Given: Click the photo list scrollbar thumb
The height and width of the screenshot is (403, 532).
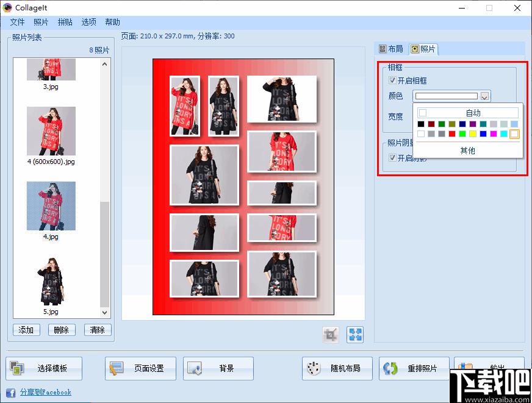Looking at the screenshot, I should point(104,254).
